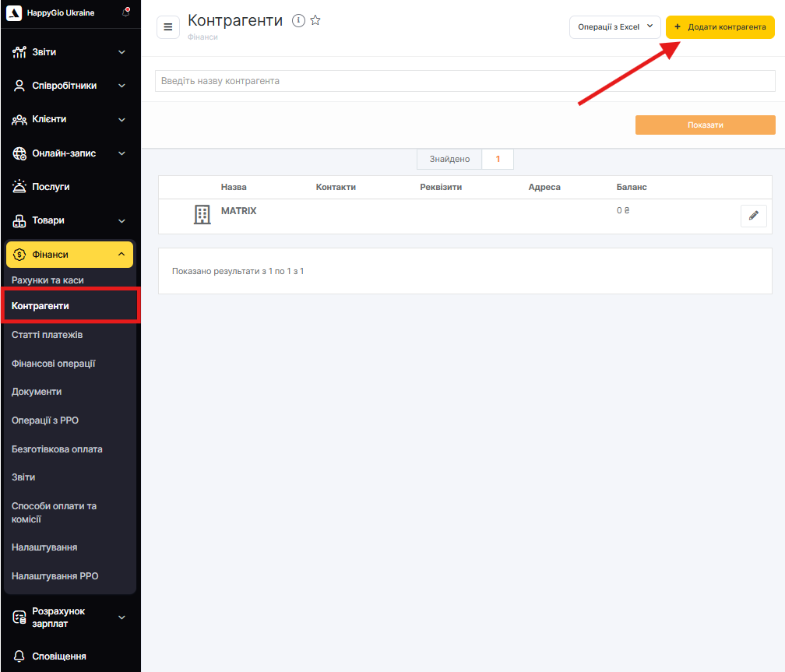
Task: Click the building icon of MATRIX row
Action: pyautogui.click(x=202, y=215)
